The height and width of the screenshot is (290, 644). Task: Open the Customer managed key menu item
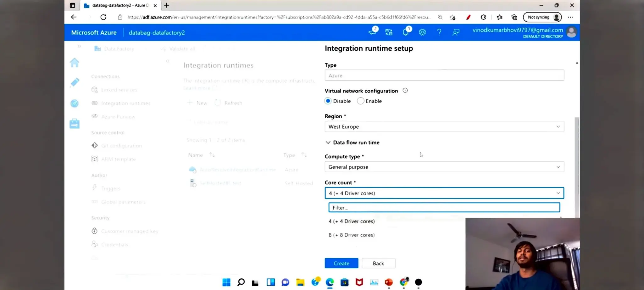coord(130,231)
